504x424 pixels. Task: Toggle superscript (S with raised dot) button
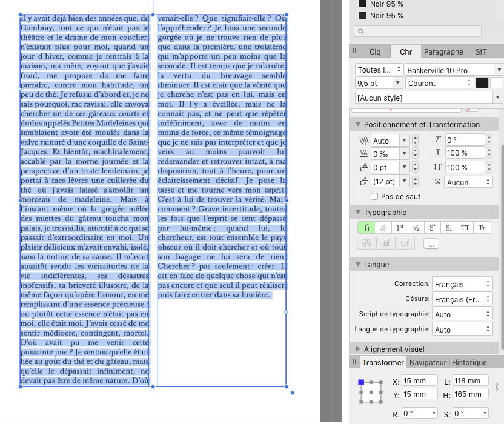coord(433,228)
